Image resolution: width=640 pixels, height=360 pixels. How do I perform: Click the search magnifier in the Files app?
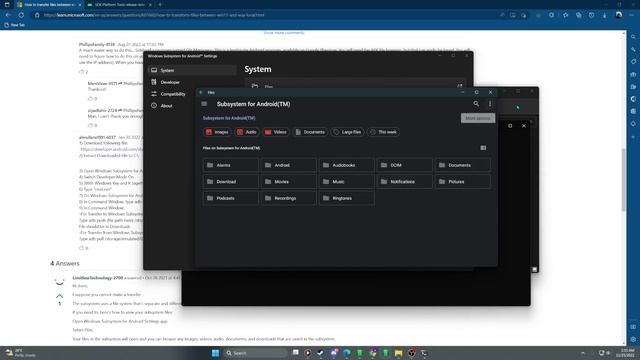point(476,104)
